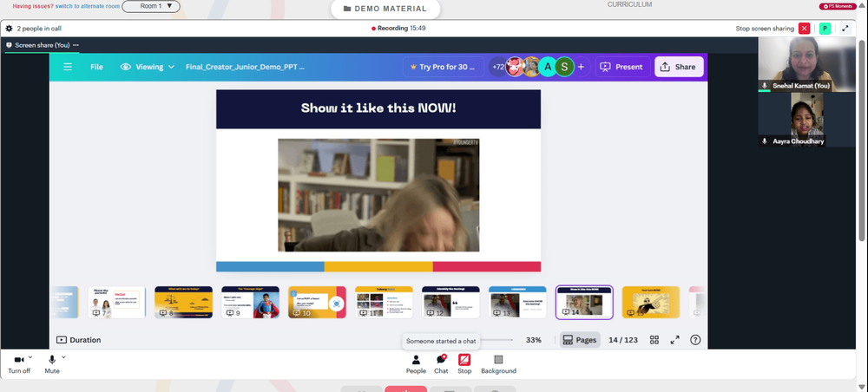Click the scrollbar down arrow at bottom right
Viewport: 868px width, 392px height.
coord(862,387)
